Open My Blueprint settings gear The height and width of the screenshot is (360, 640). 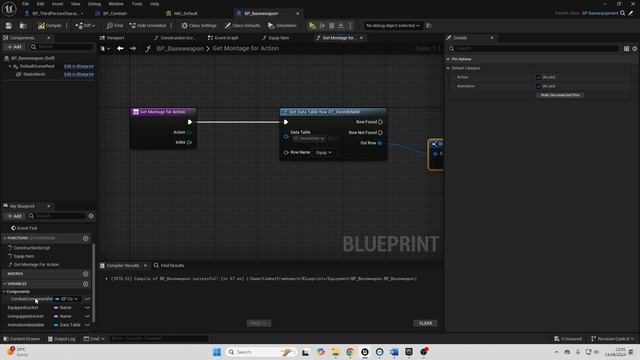(x=91, y=216)
